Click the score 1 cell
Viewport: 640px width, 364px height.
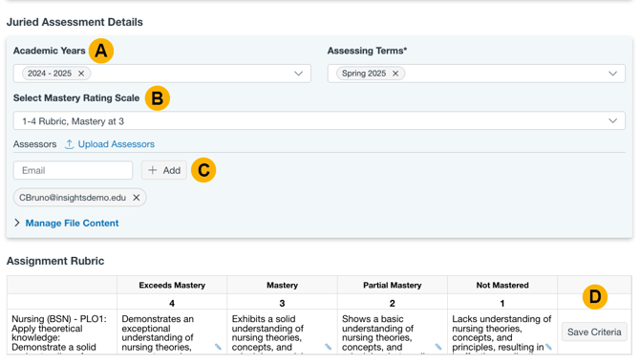coord(502,303)
